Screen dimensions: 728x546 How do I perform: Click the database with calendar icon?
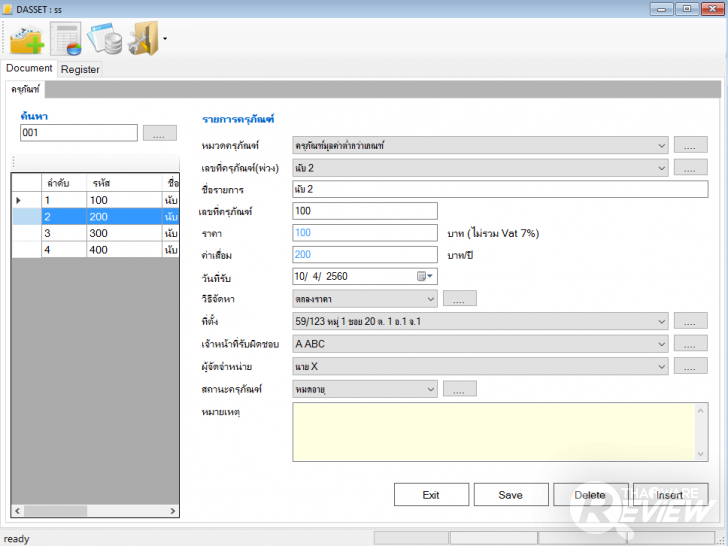point(104,39)
